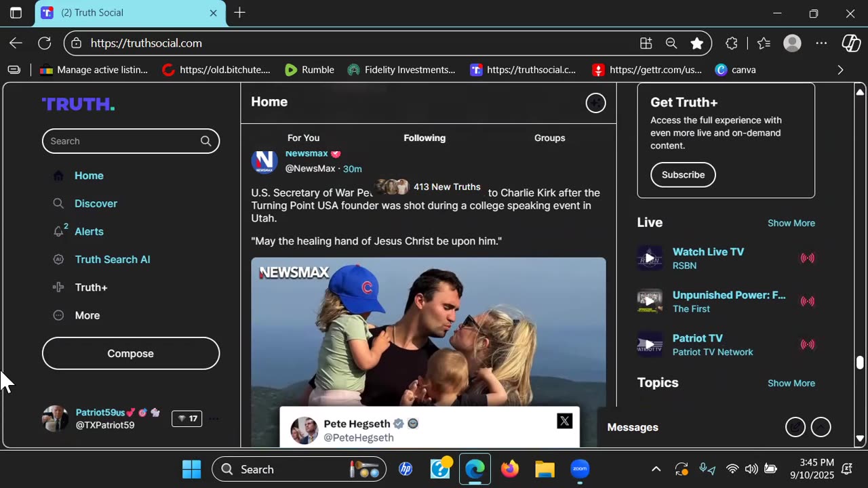The width and height of the screenshot is (868, 488).
Task: Open the browser Extensions menu
Action: (731, 43)
